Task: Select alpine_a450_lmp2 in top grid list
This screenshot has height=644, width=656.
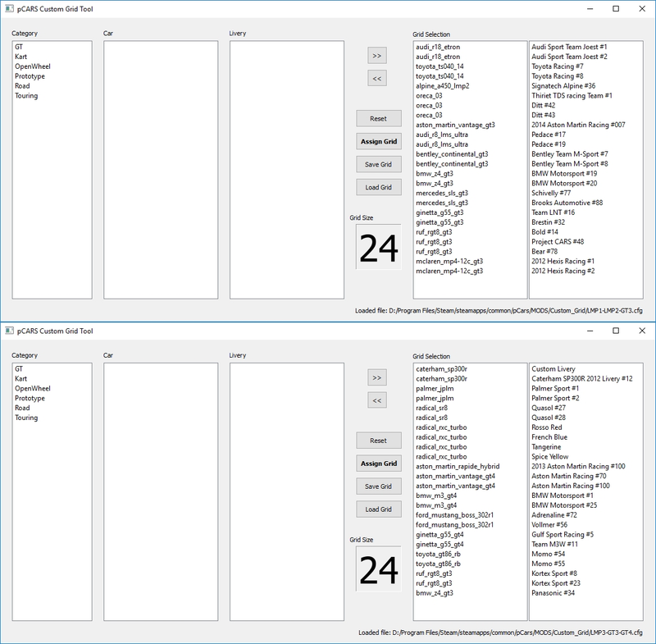Action: [x=443, y=86]
